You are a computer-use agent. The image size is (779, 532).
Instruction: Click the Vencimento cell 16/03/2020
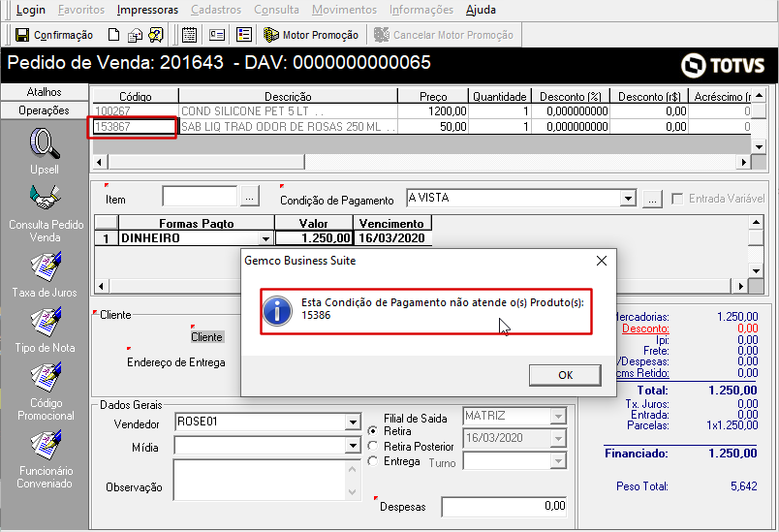coord(392,238)
